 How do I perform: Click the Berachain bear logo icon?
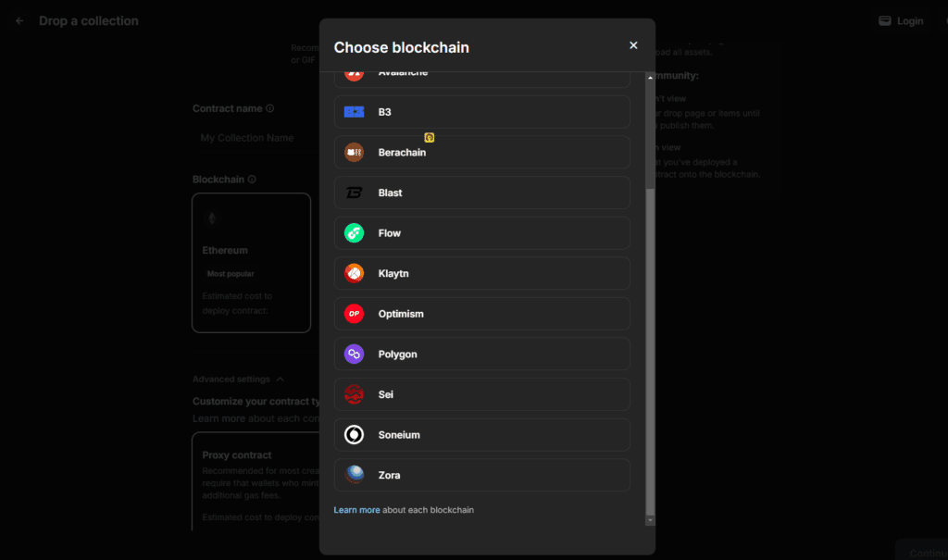(x=354, y=153)
